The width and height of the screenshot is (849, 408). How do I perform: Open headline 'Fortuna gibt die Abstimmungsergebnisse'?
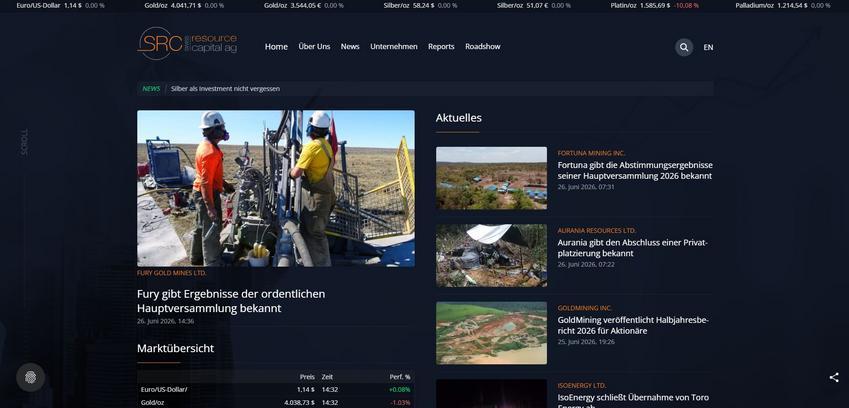(x=635, y=170)
